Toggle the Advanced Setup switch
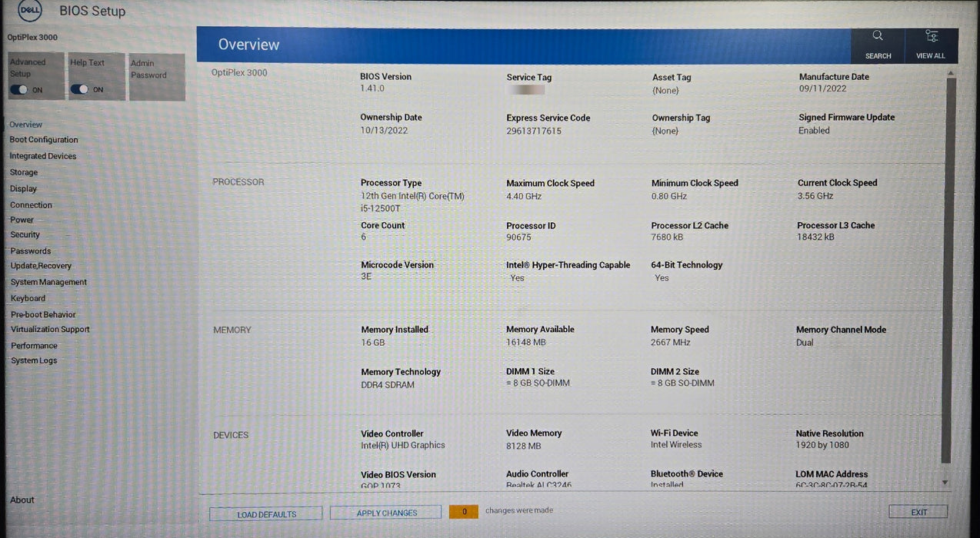 (x=19, y=90)
